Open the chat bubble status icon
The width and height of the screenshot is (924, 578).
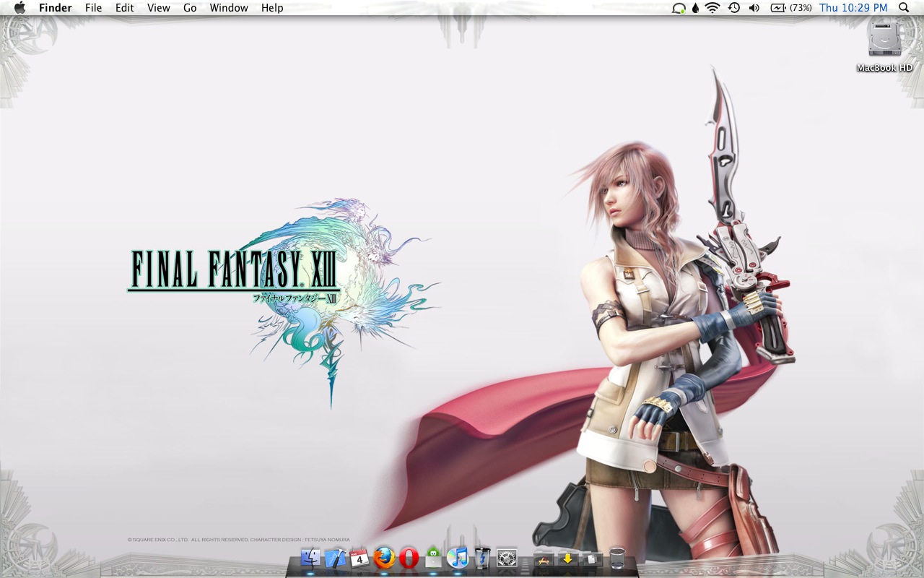(679, 8)
